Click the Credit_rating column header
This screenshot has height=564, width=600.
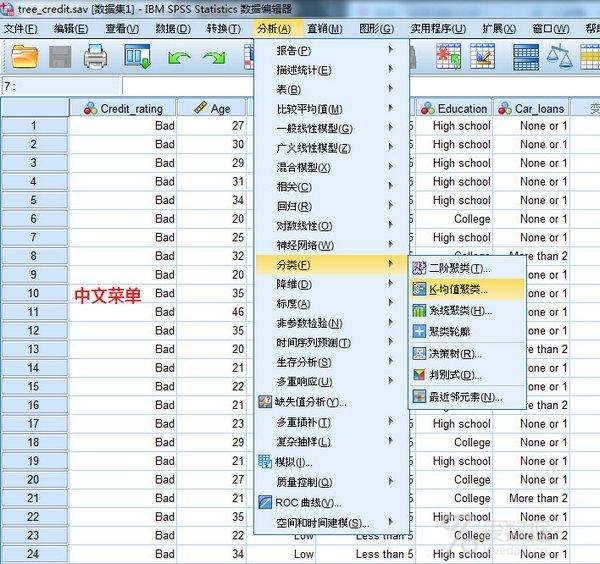point(123,108)
